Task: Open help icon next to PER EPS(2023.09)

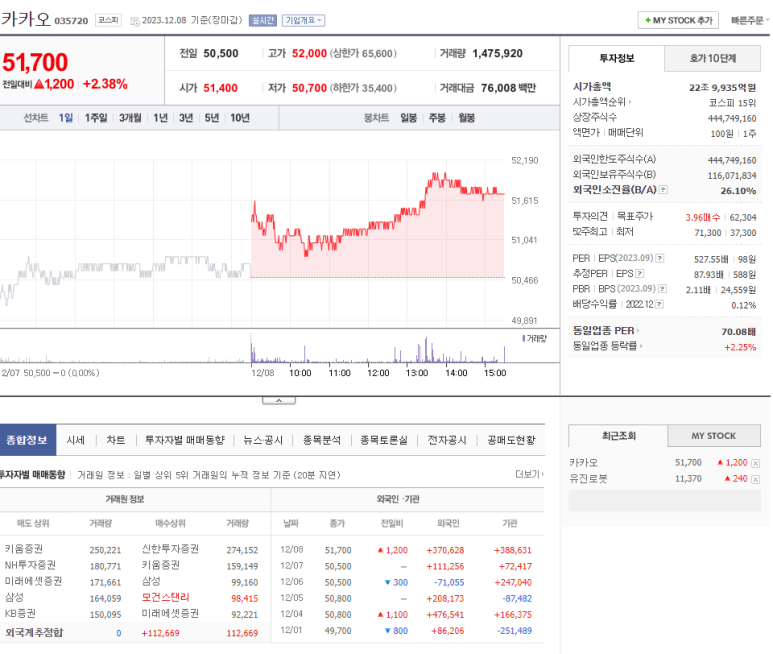Action: [660, 258]
